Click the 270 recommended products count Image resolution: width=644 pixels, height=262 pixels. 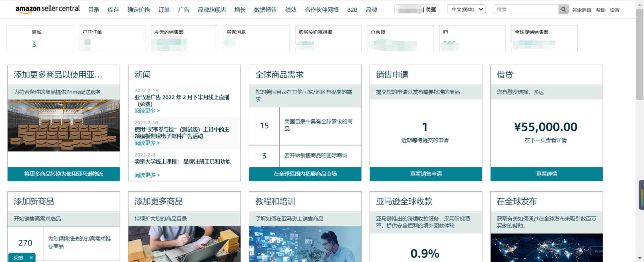25,243
